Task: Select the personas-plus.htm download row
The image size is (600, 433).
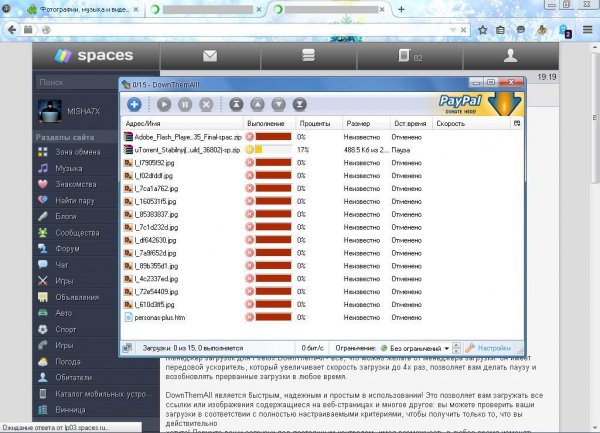Action: [322, 317]
